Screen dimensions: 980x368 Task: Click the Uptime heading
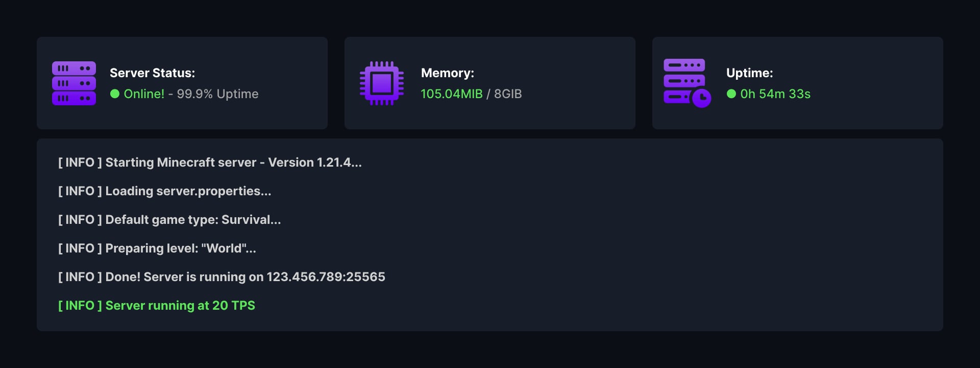749,73
